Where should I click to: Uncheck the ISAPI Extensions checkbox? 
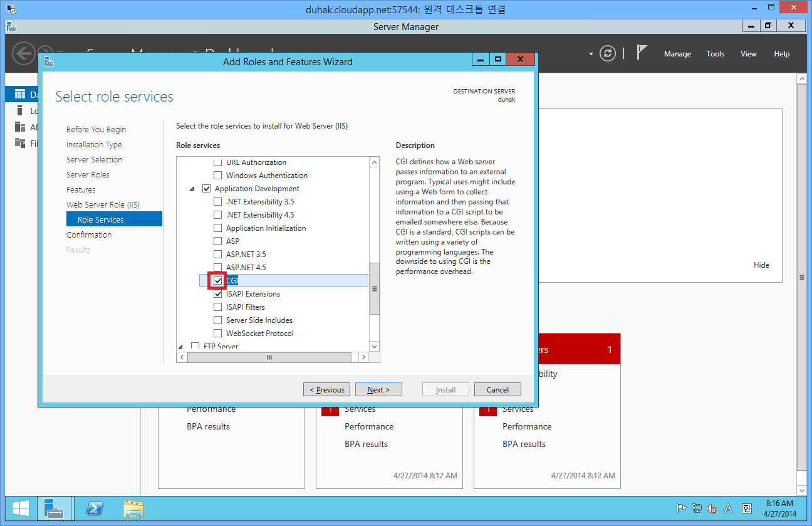coord(217,294)
